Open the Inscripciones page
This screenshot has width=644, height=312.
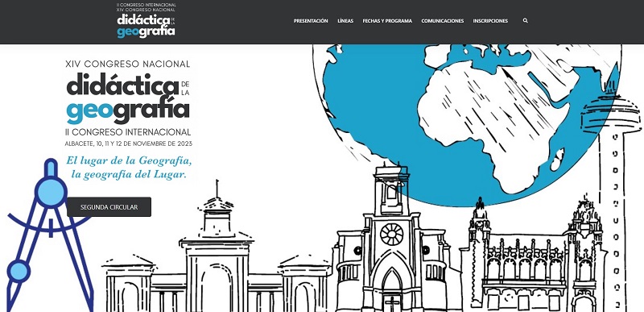[490, 21]
